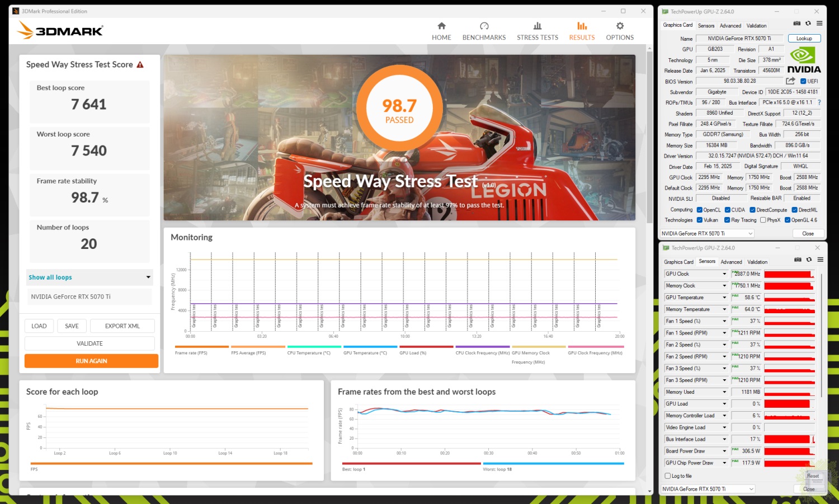Click the red warning triangle beside score title
The width and height of the screenshot is (839, 504).
140,65
